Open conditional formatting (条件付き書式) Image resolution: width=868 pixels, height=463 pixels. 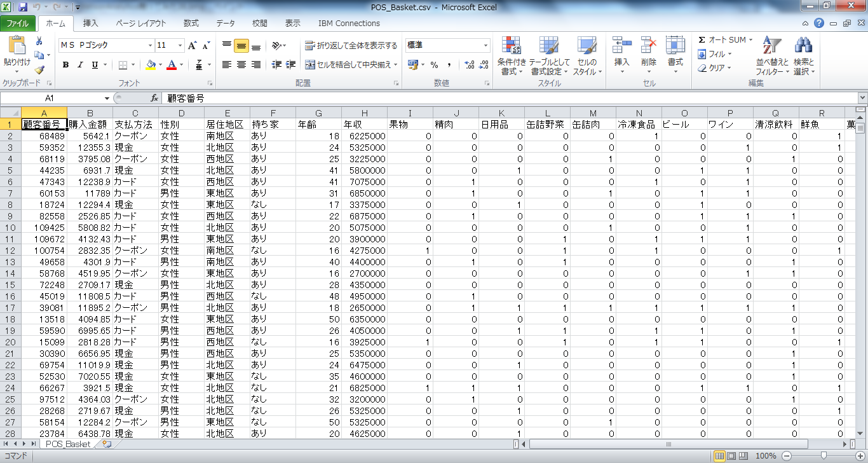coord(512,55)
